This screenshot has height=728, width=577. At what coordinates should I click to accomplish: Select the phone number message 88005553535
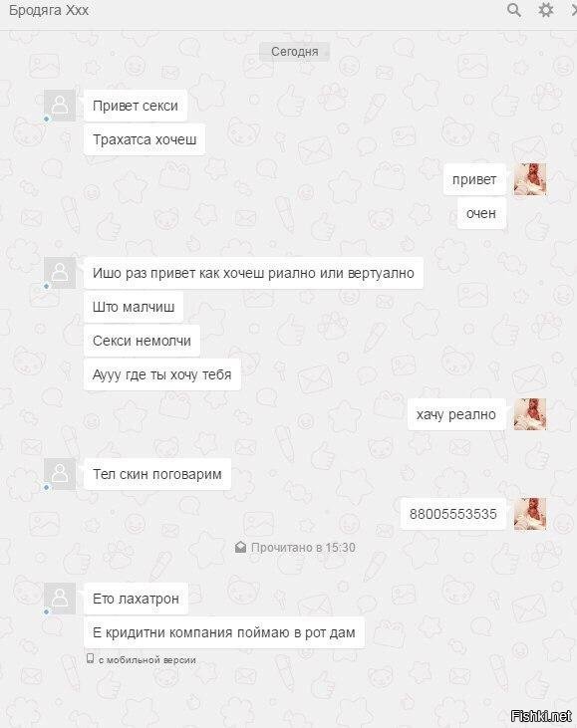click(453, 514)
